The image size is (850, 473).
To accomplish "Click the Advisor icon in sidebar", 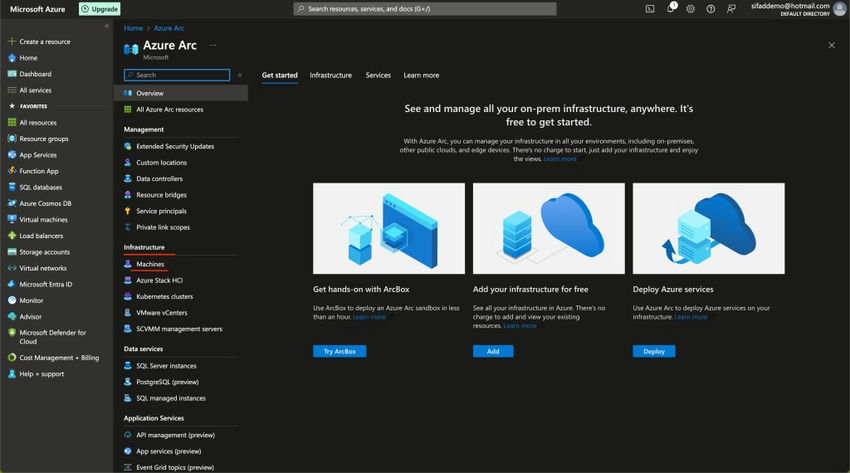I will (x=12, y=316).
